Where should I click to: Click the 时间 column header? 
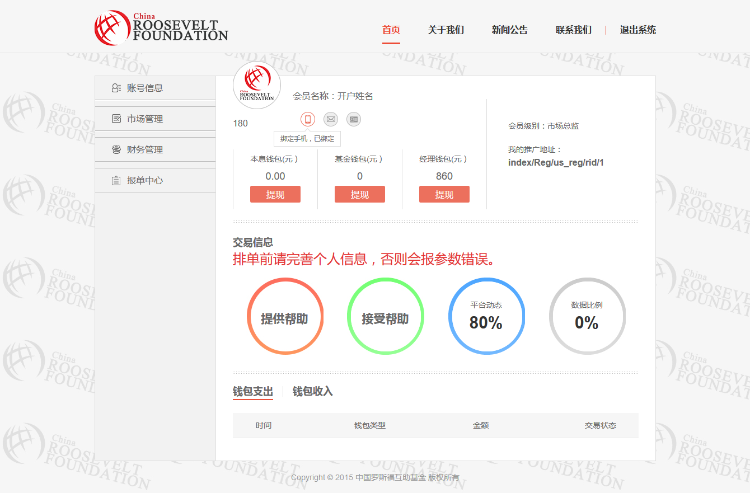263,426
